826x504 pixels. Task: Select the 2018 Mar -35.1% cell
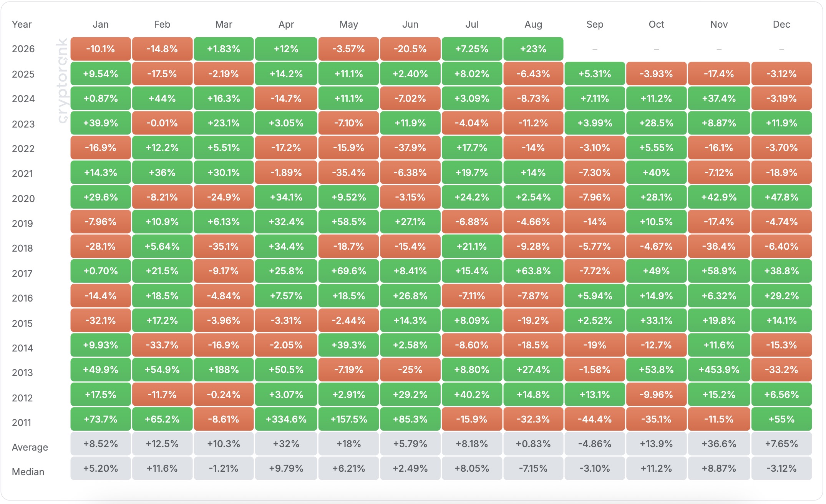click(x=224, y=246)
